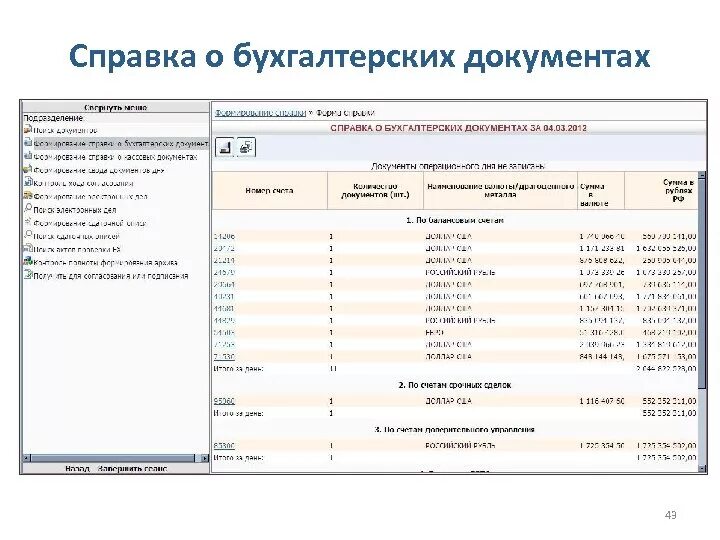Click heading 3. По счетам доверительного управления

coord(455,430)
